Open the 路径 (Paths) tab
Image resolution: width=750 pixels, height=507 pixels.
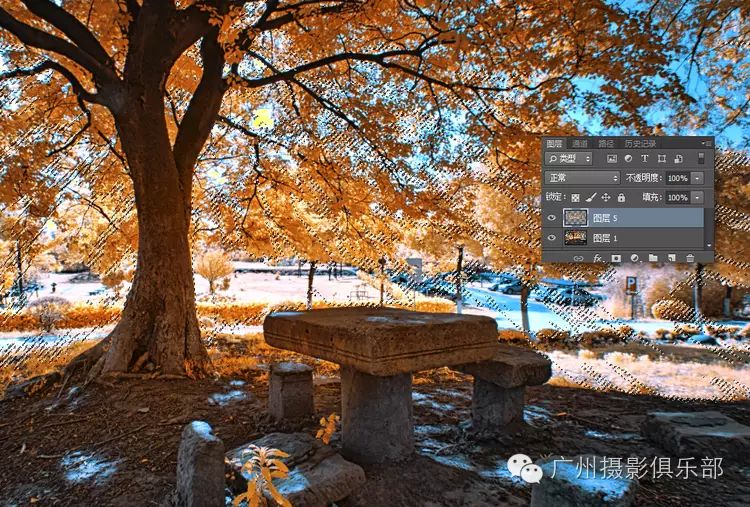click(x=606, y=143)
